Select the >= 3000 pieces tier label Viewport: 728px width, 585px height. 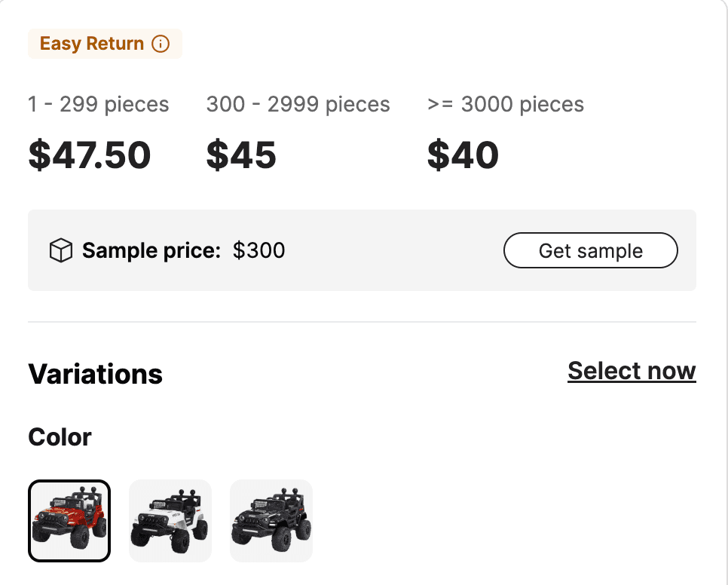(x=506, y=105)
